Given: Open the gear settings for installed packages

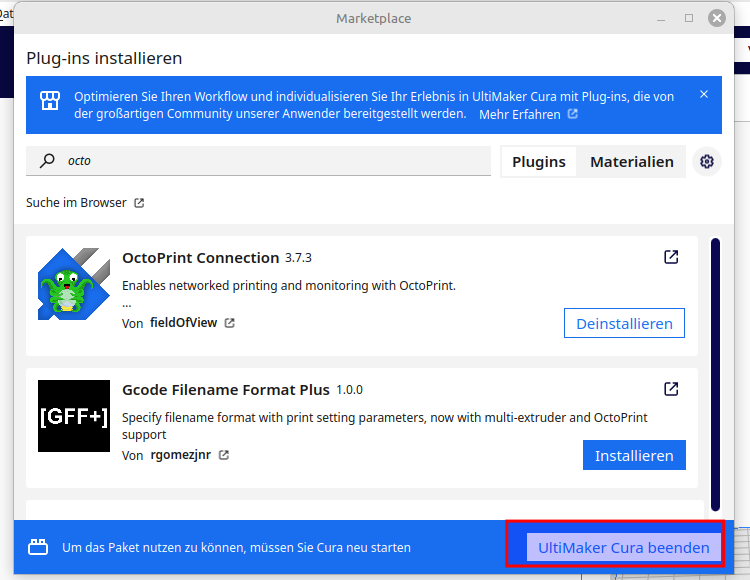Looking at the screenshot, I should point(707,162).
